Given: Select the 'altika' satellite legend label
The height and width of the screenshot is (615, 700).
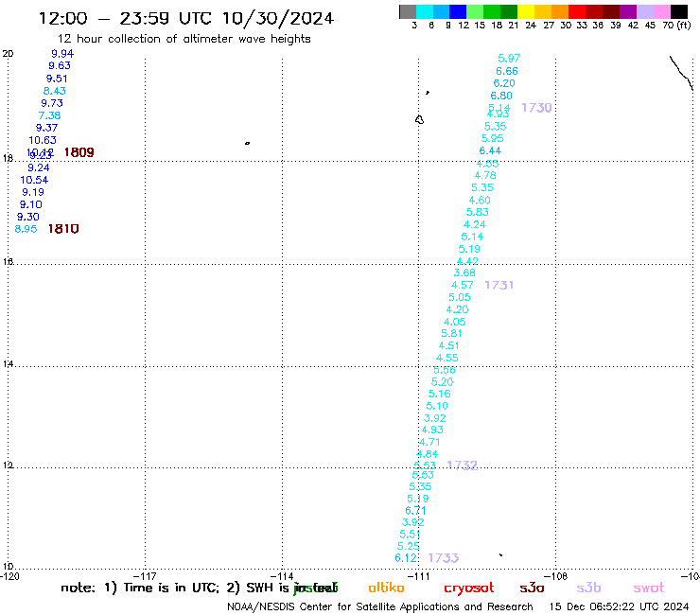Looking at the screenshot, I should click(x=386, y=588).
